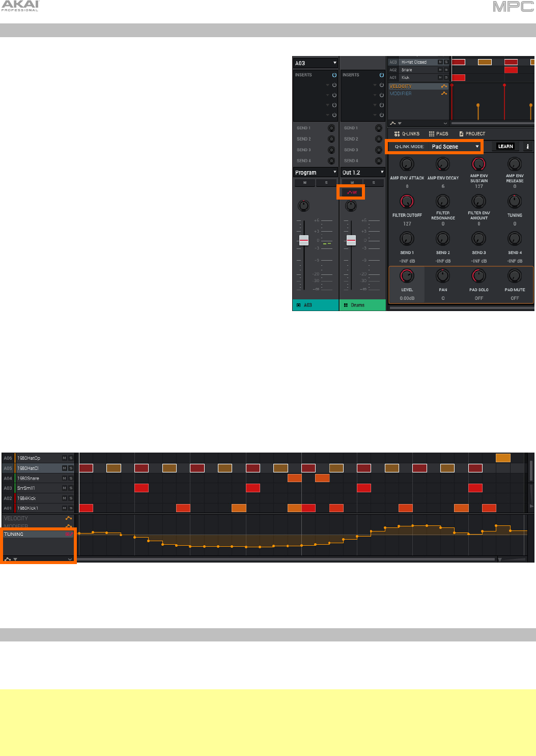Click the TUNING Q-Link knob

(x=515, y=202)
